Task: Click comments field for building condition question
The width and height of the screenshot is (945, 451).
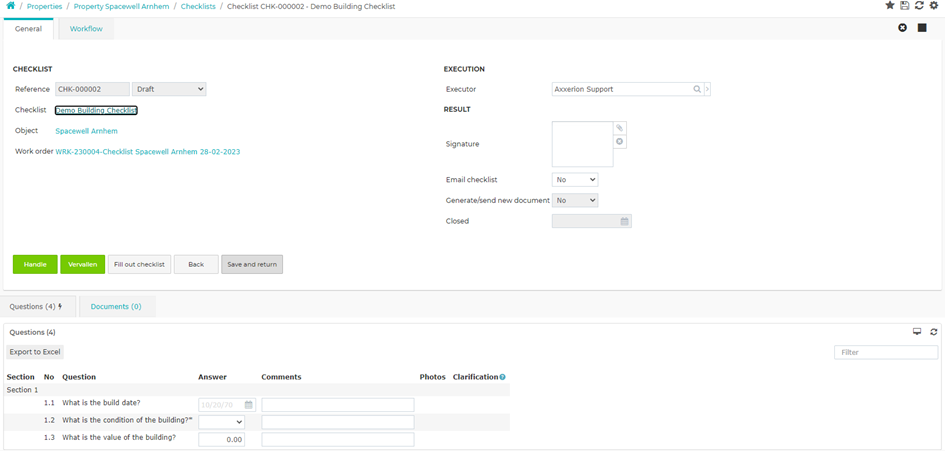Action: tap(338, 422)
